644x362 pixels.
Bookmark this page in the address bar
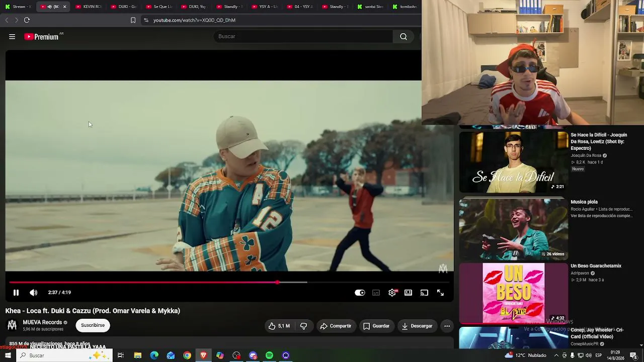[x=133, y=20]
